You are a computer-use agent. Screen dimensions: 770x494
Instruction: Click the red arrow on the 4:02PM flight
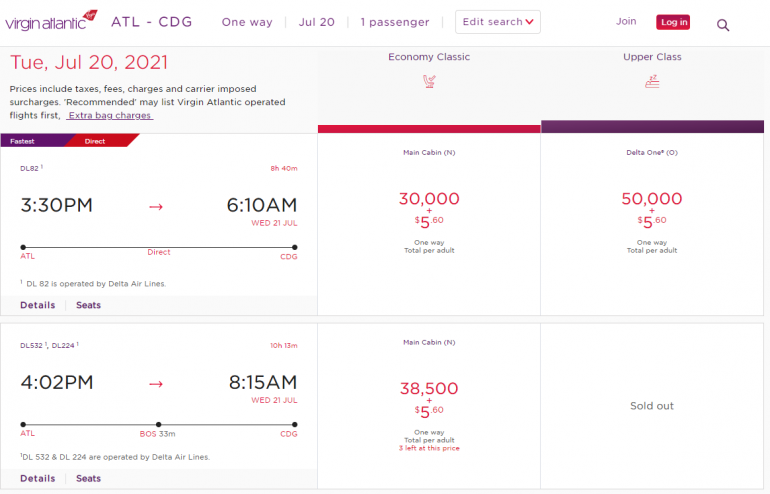point(155,383)
